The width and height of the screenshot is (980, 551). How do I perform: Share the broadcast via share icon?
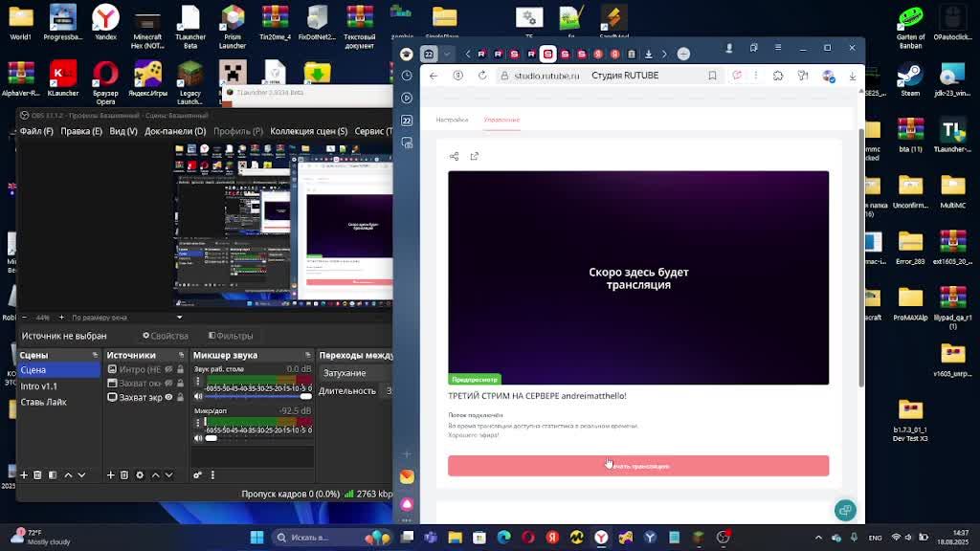point(455,156)
